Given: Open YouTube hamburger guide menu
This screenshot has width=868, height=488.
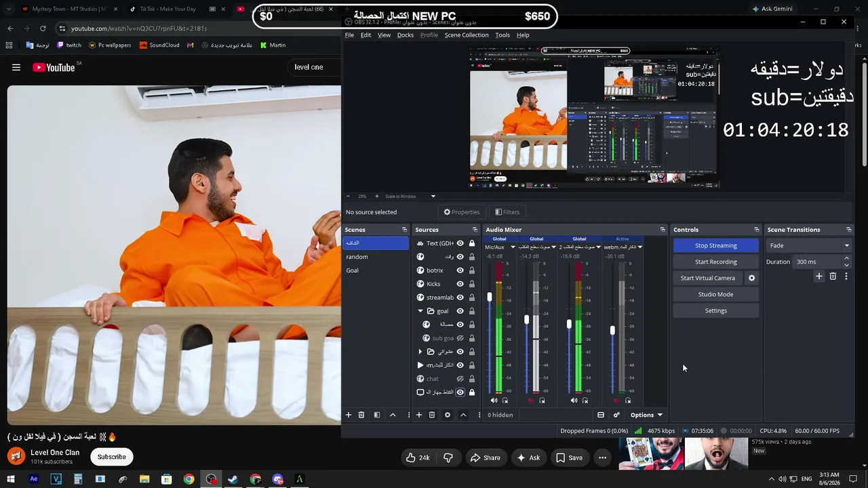Looking at the screenshot, I should [x=16, y=67].
